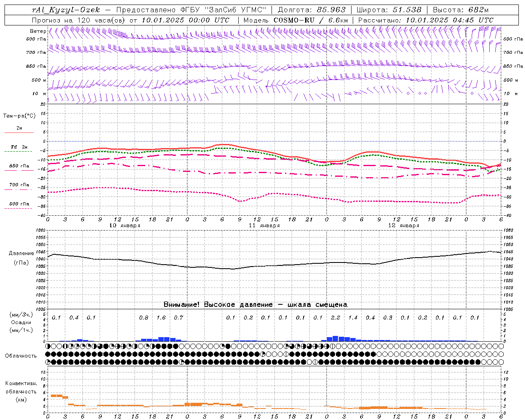525x420 pixels.
Task: Click the station name rAl_Kyzyl-Ozek
Action: click(x=66, y=10)
